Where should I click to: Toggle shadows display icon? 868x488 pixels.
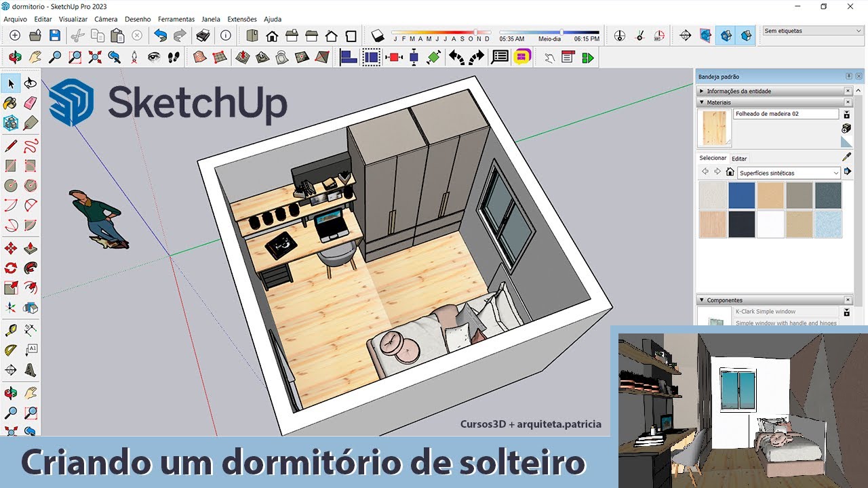(378, 36)
